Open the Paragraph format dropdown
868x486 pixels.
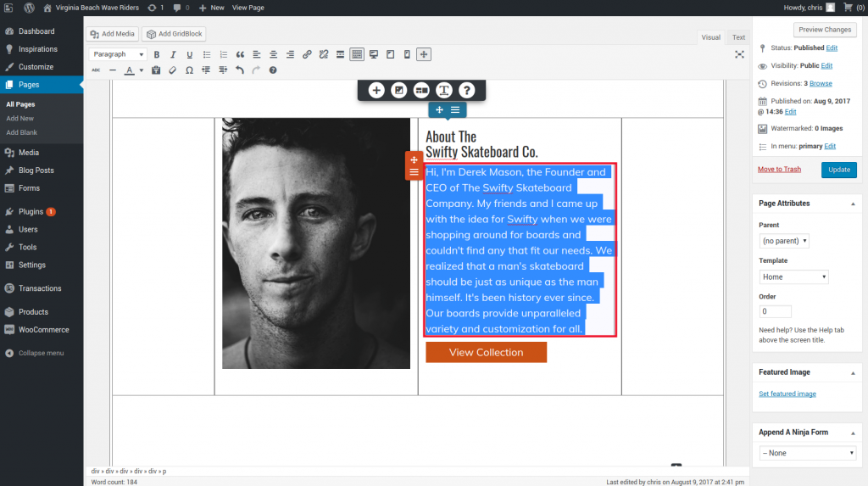[x=119, y=54]
